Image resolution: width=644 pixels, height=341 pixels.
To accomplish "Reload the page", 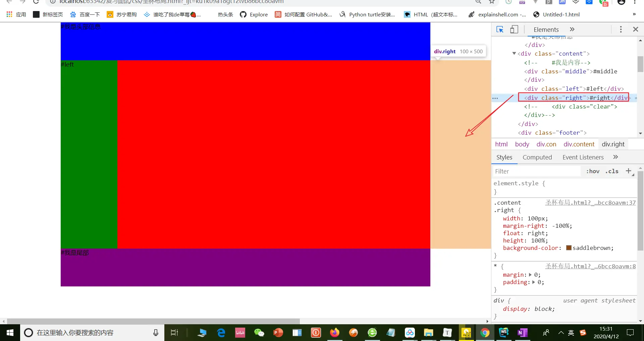I will point(36,2).
